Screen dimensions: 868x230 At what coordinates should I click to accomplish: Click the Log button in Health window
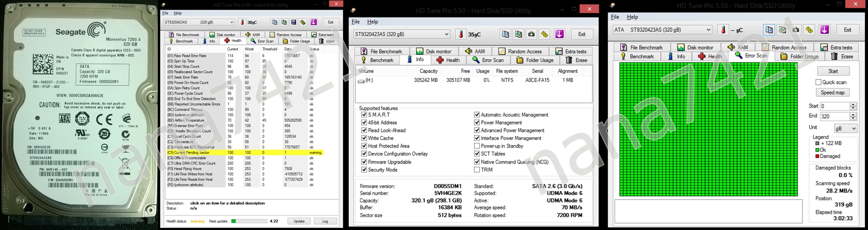click(x=325, y=221)
